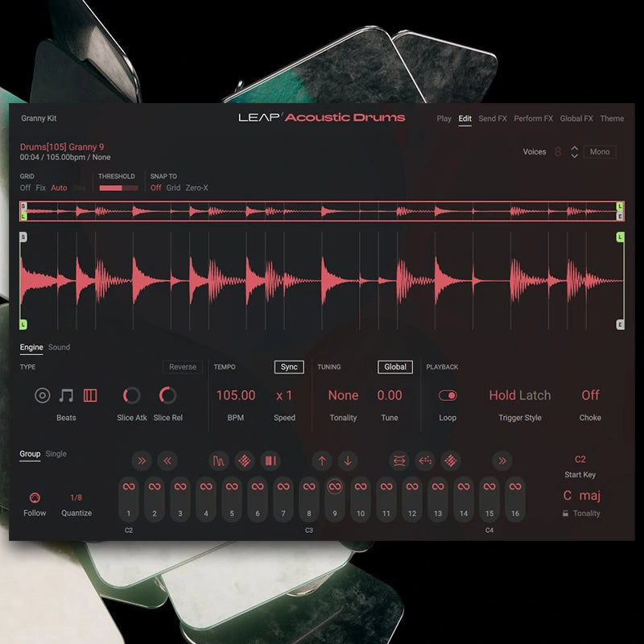Click the pitch up arrow icon
This screenshot has width=644, height=644.
pos(320,460)
